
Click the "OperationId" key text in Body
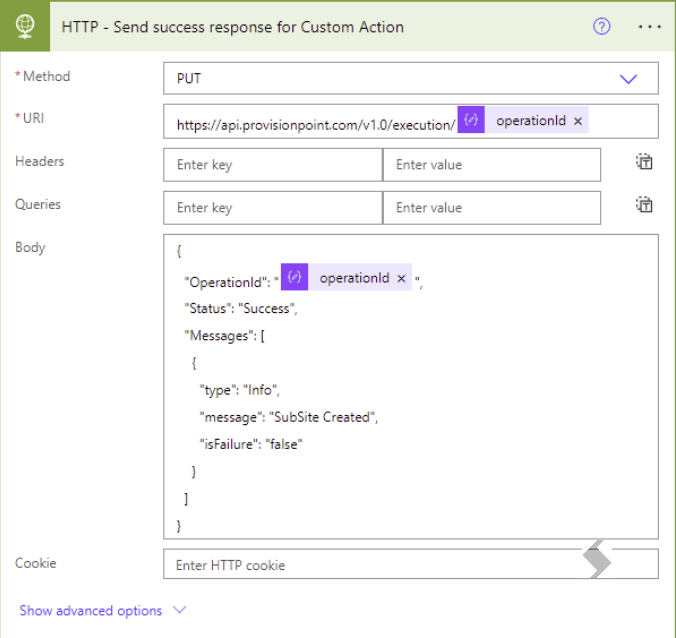[227, 282]
